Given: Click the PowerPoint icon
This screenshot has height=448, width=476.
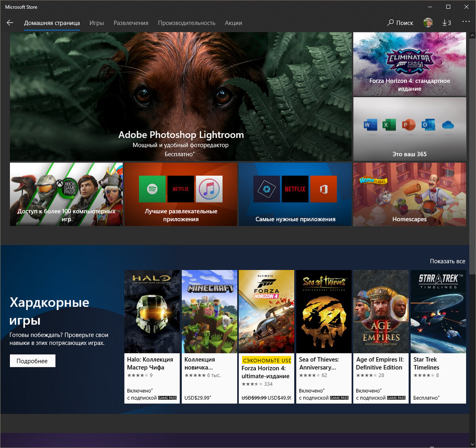Looking at the screenshot, I should pyautogui.click(x=409, y=125).
